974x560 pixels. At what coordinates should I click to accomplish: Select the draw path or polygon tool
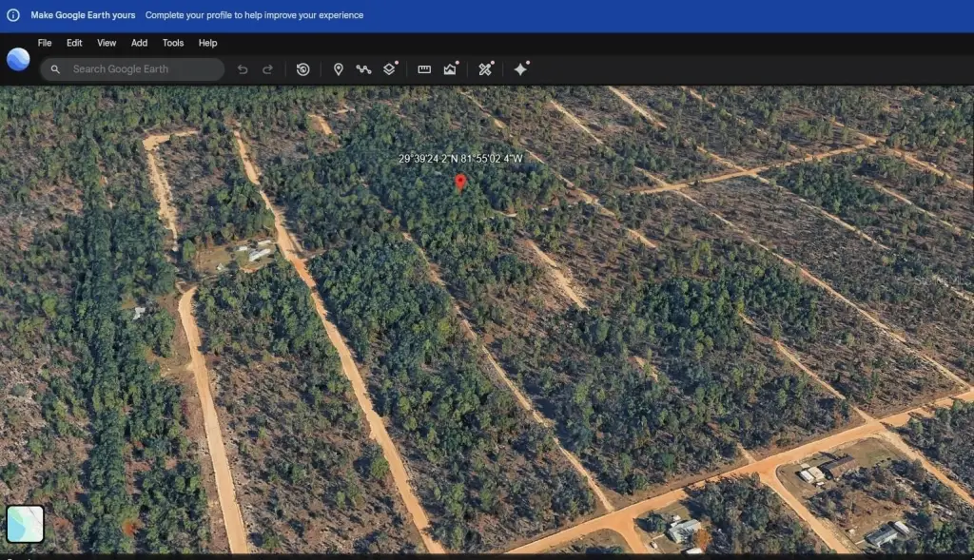coord(363,69)
